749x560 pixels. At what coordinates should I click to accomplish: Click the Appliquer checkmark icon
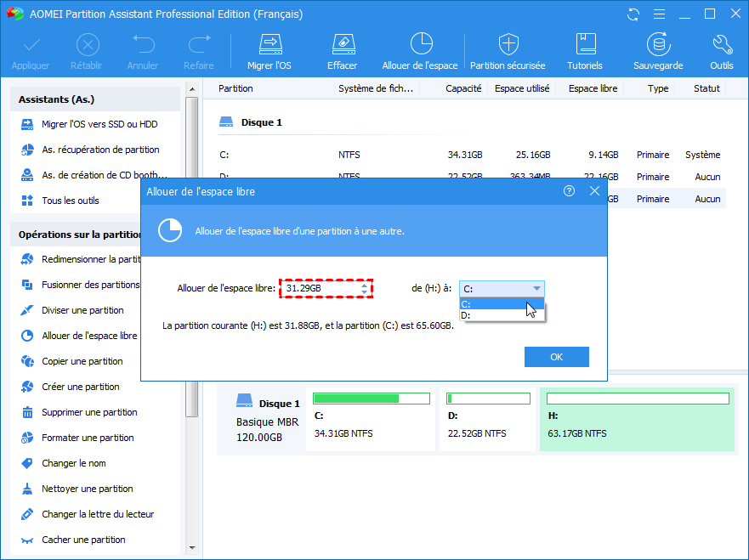coord(31,45)
